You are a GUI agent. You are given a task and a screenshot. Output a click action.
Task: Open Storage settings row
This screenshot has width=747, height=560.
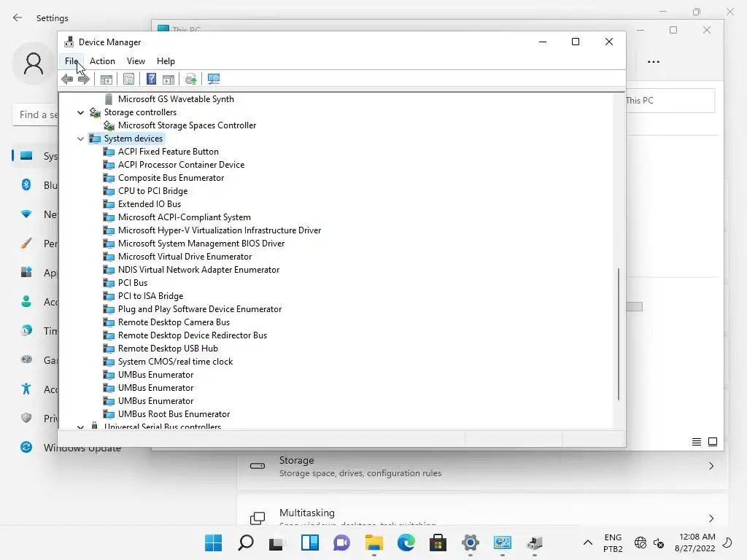483,466
